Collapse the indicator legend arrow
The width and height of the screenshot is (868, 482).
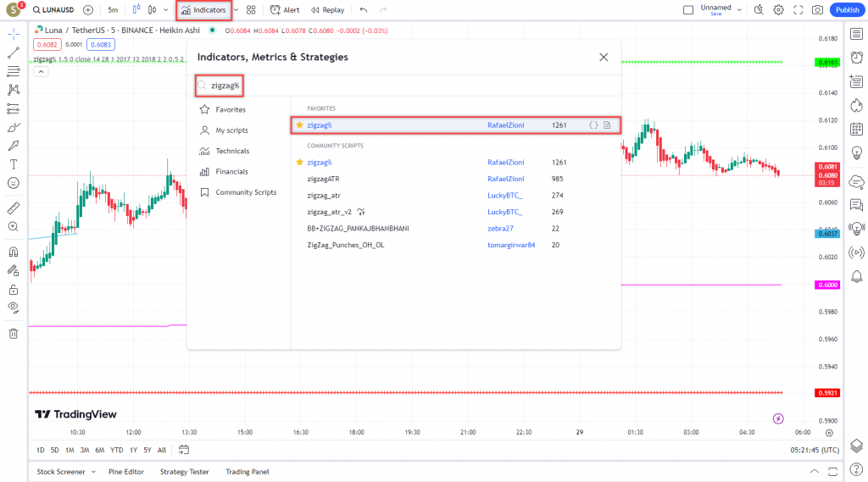41,72
